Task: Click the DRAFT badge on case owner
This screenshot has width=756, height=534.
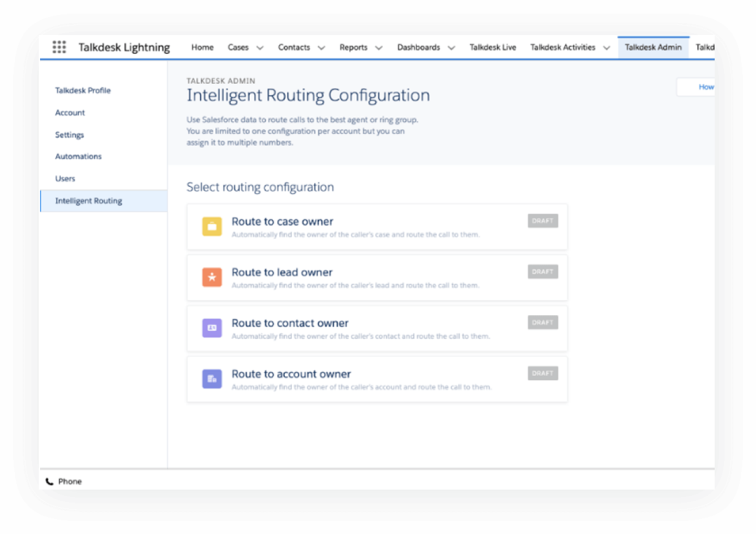Action: (543, 221)
